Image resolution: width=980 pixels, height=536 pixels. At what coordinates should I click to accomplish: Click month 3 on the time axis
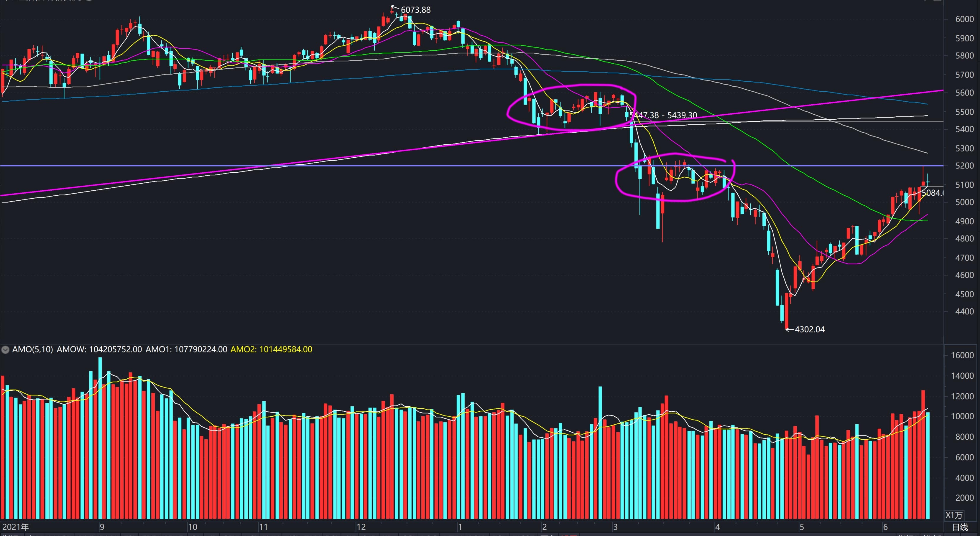click(615, 527)
